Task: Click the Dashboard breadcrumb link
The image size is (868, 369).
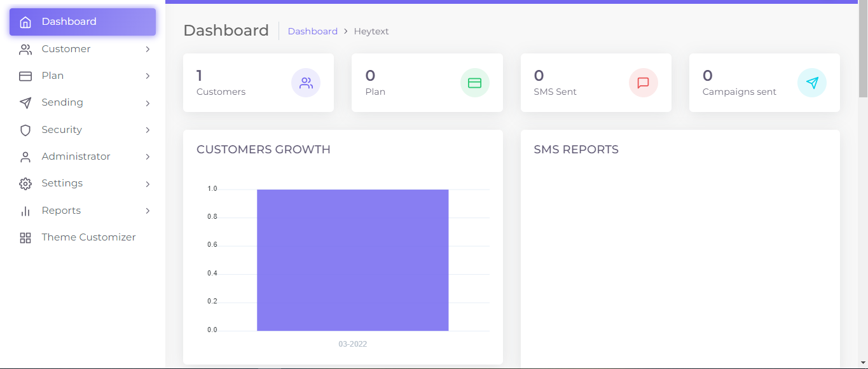Action: pos(312,31)
